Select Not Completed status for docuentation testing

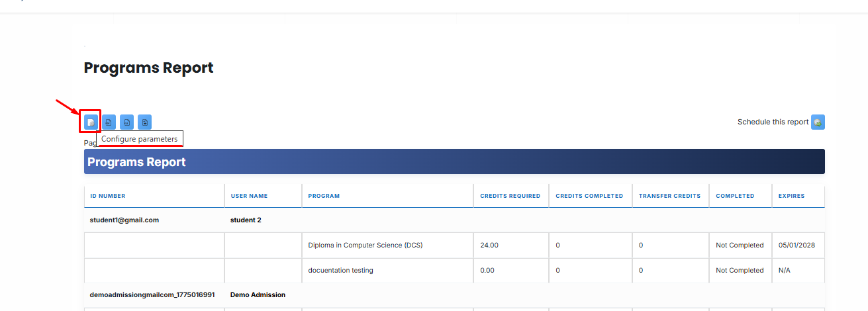click(740, 270)
